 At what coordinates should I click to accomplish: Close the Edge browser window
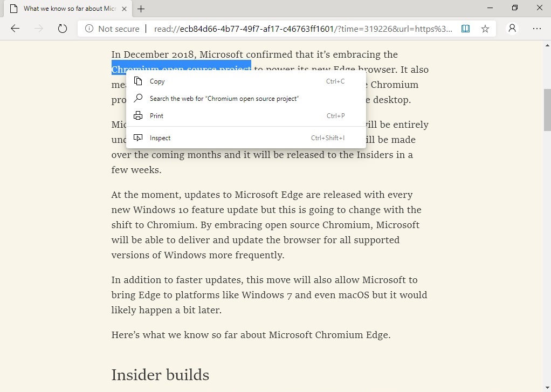click(x=539, y=8)
